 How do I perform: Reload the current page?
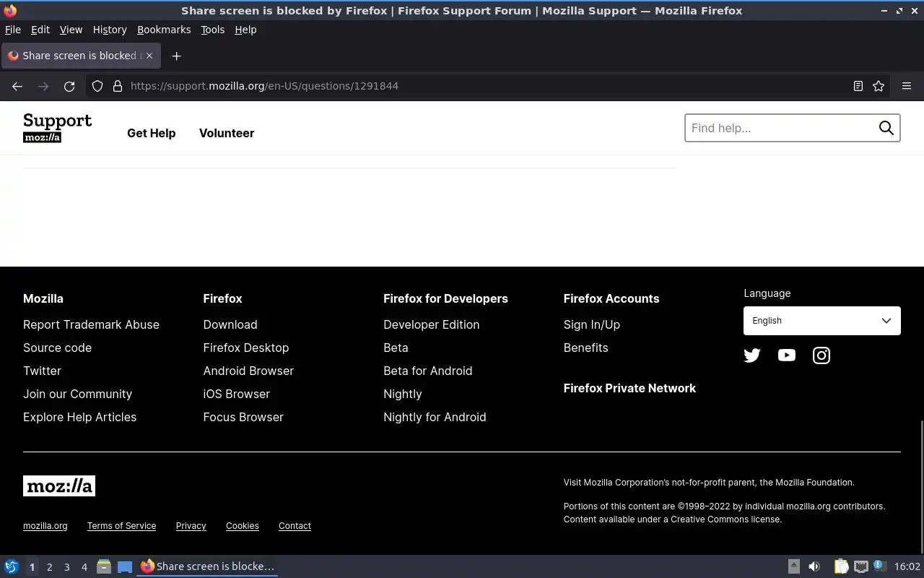69,86
